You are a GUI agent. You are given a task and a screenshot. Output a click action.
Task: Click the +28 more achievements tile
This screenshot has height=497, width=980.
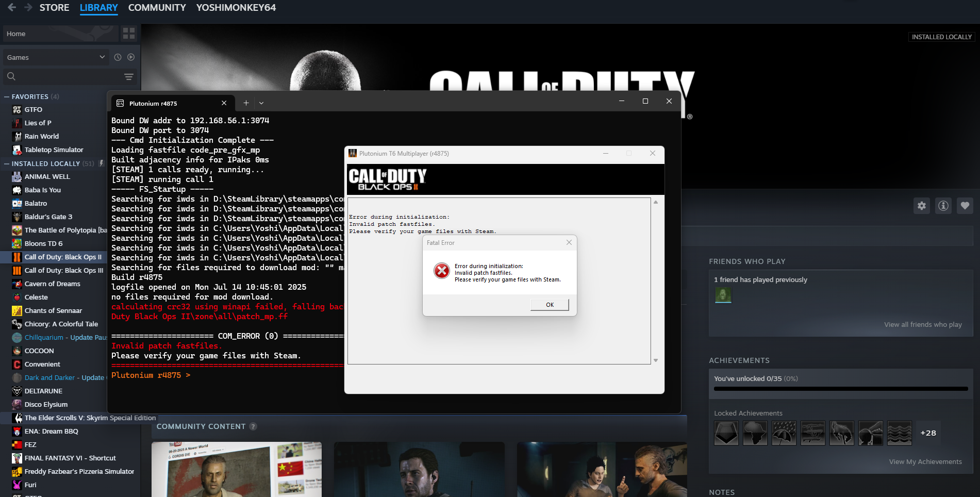(928, 433)
